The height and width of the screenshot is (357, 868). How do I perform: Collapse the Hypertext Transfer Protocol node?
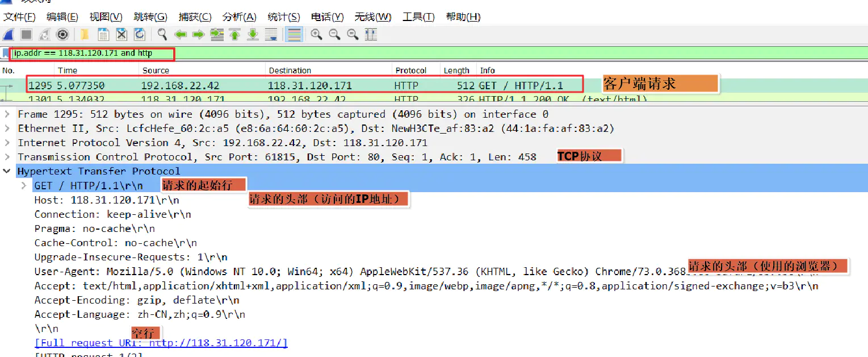[x=7, y=171]
